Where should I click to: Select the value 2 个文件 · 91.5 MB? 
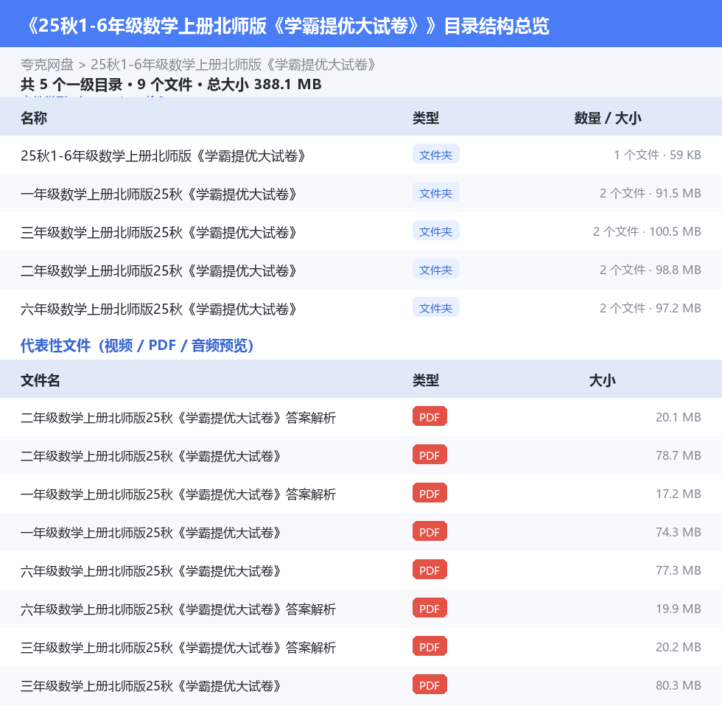click(x=651, y=193)
